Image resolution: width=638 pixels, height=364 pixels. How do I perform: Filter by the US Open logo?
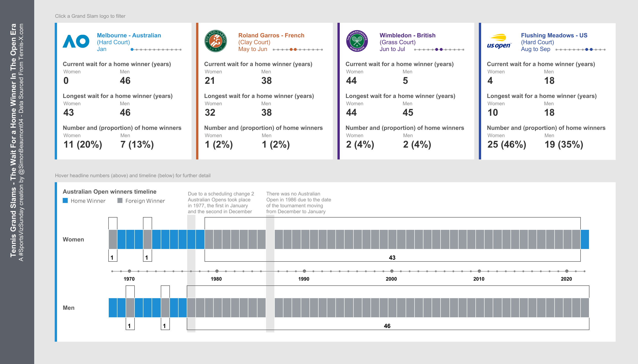[499, 41]
